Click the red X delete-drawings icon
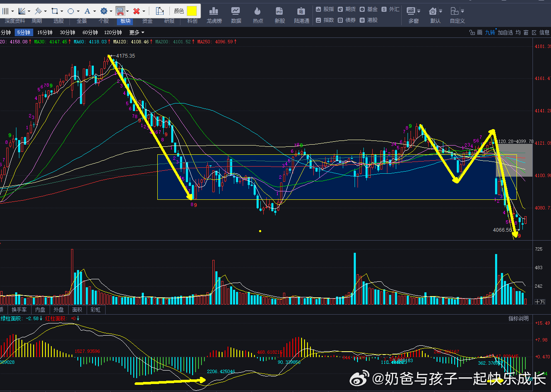 coord(136,11)
